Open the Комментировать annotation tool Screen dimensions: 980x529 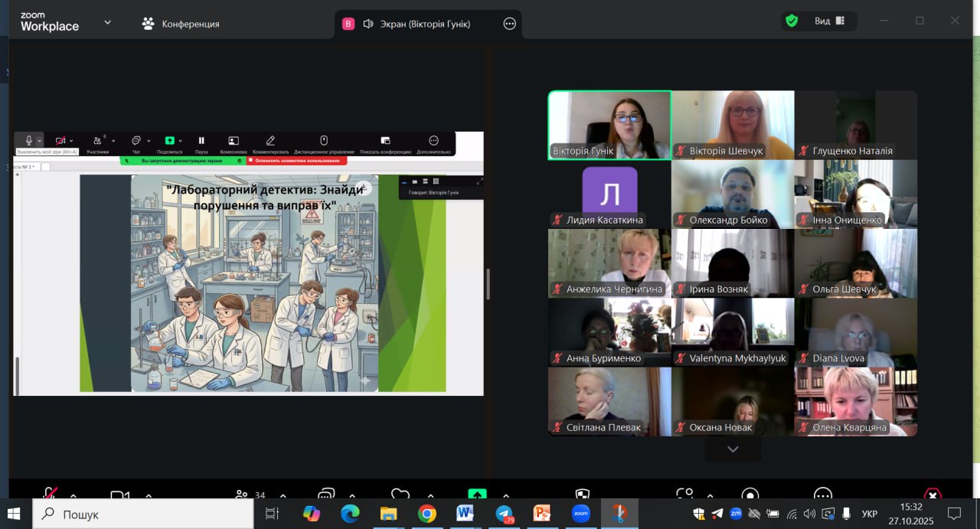[270, 141]
